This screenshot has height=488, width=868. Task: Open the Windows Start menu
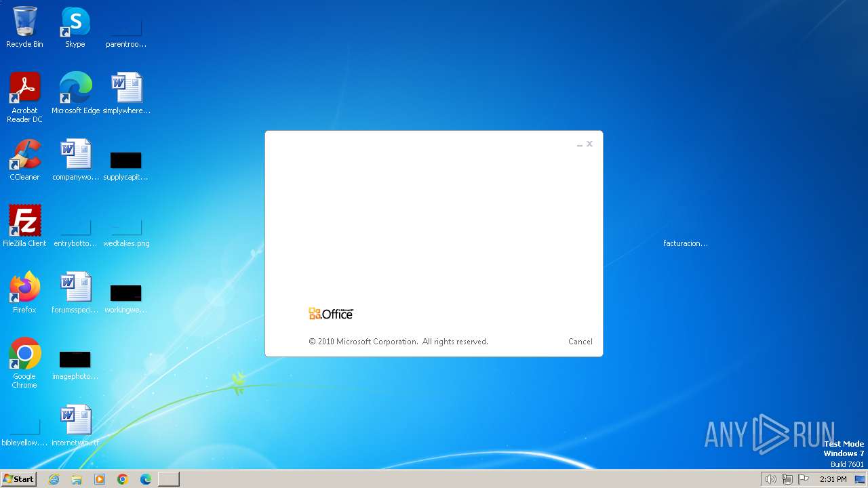point(18,479)
